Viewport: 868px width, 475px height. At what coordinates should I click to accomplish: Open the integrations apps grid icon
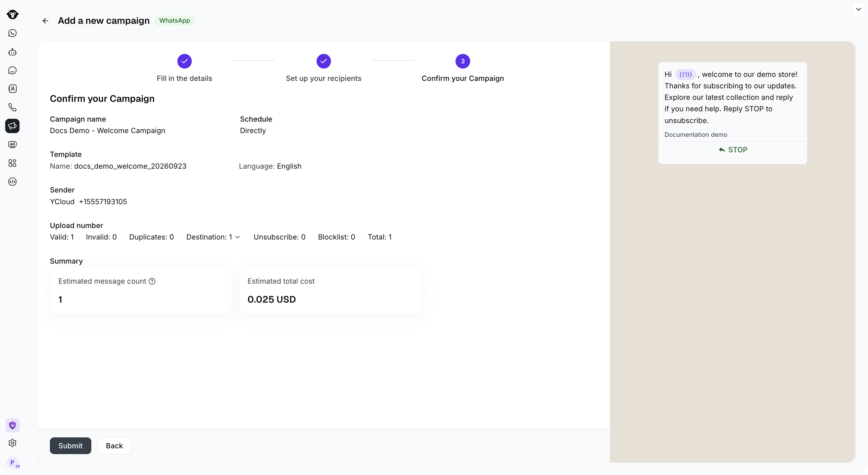(x=12, y=163)
